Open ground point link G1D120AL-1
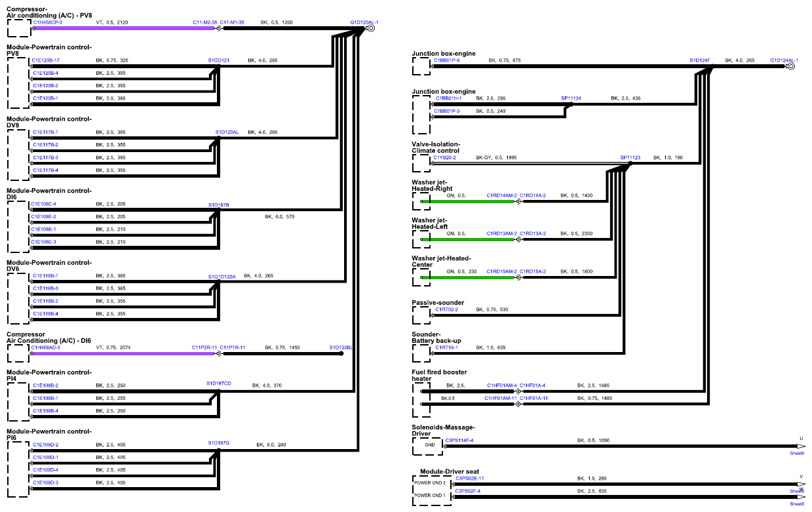The height and width of the screenshot is (512, 812). (364, 22)
